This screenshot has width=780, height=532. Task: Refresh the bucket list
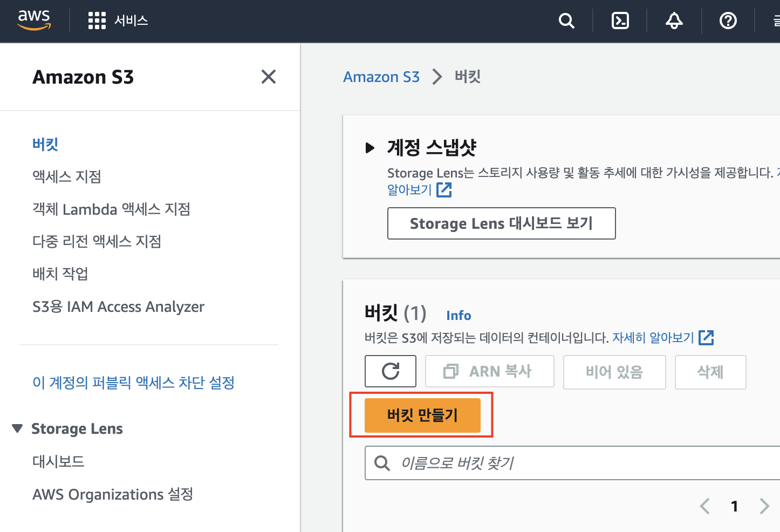coord(391,371)
